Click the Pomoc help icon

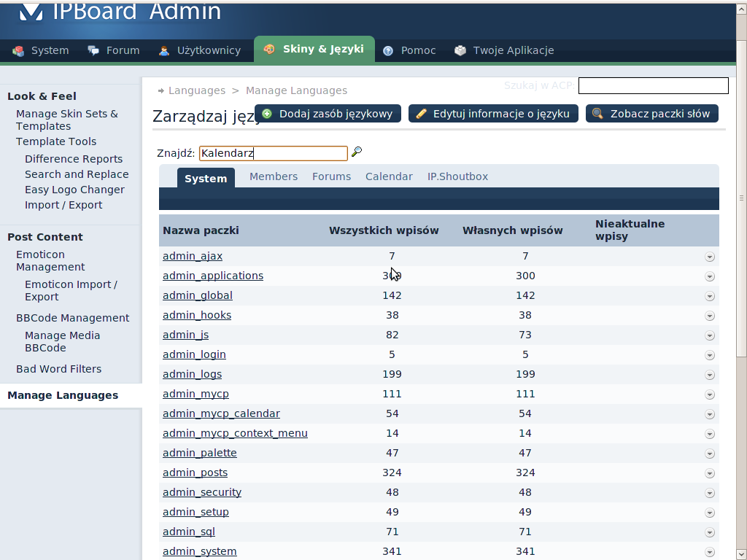pyautogui.click(x=388, y=51)
